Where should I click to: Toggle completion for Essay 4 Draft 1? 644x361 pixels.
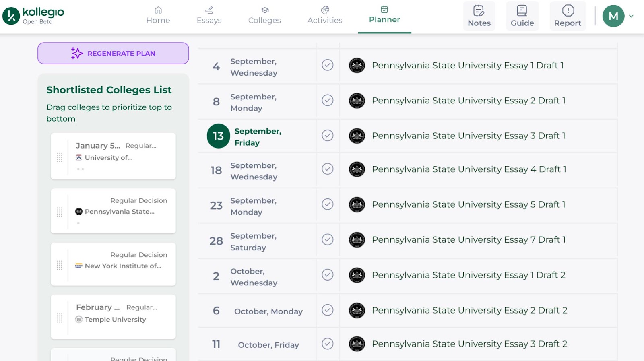328,169
